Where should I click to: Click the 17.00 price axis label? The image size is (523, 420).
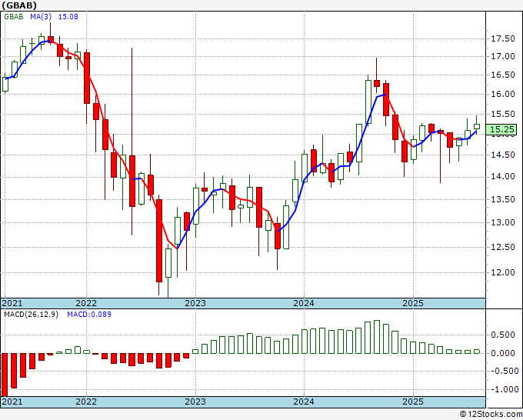(503, 56)
